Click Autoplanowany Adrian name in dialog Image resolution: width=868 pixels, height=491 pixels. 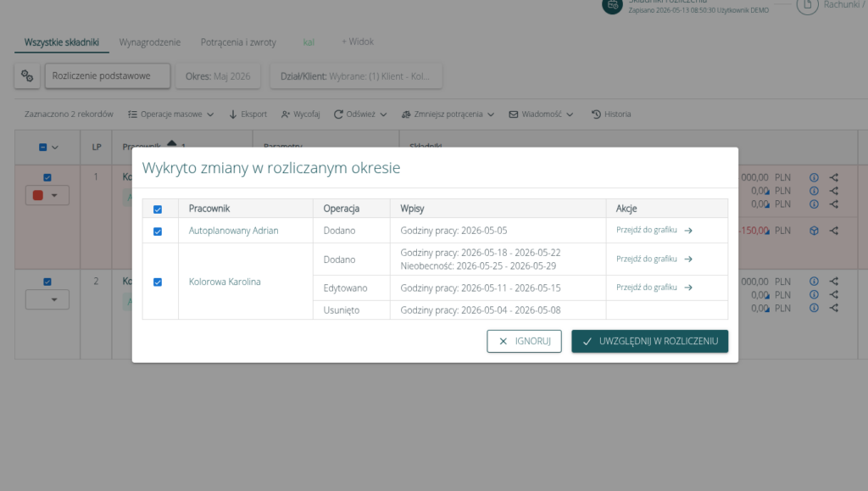233,231
